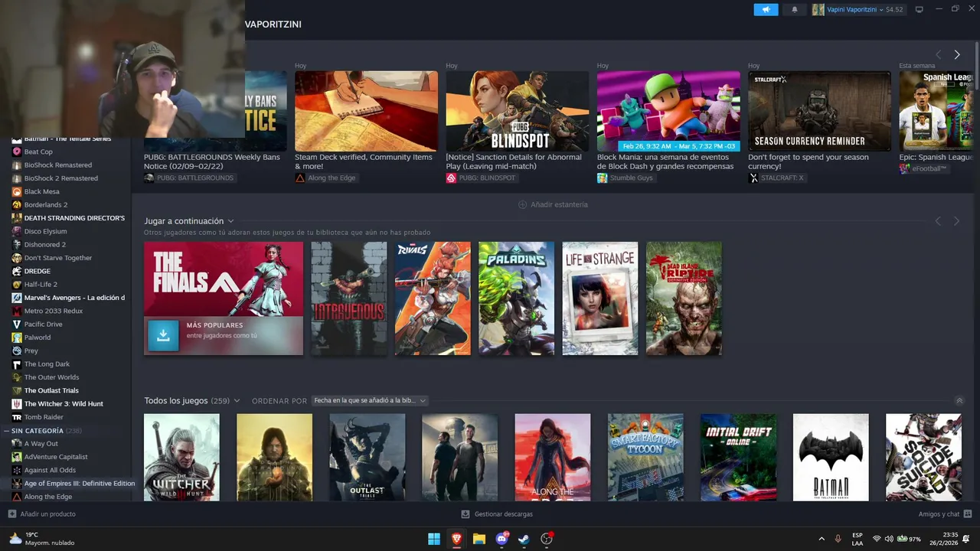Open the Initial Drift Online cover
Viewport: 980px width, 551px height.
(x=738, y=458)
